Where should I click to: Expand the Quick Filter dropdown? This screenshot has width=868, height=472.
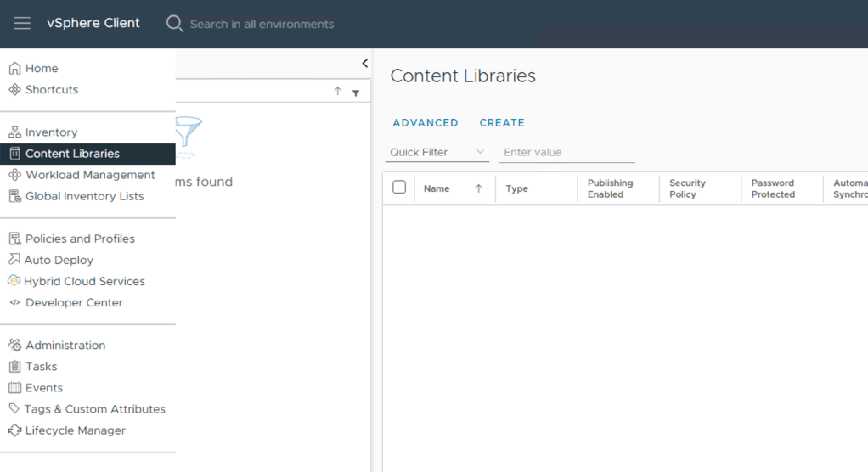[x=437, y=153]
